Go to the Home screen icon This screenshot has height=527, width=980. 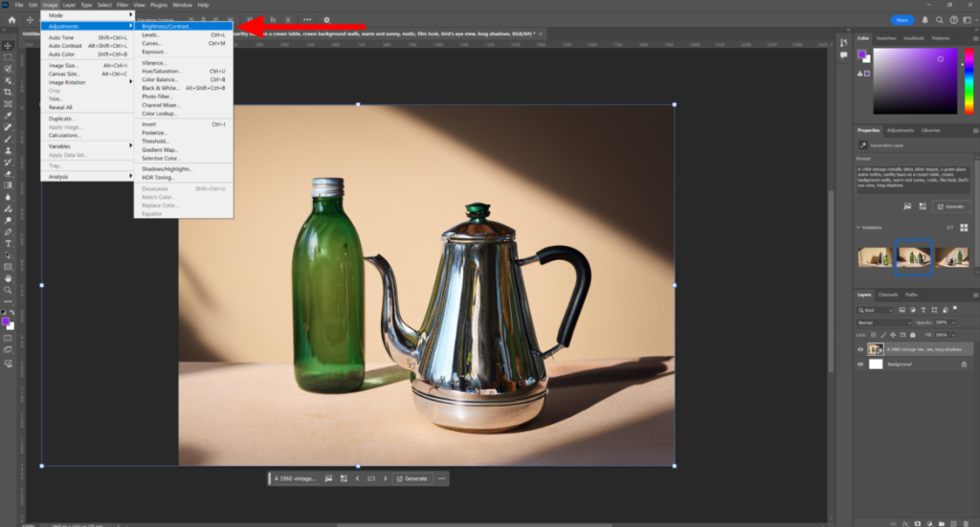click(x=11, y=20)
